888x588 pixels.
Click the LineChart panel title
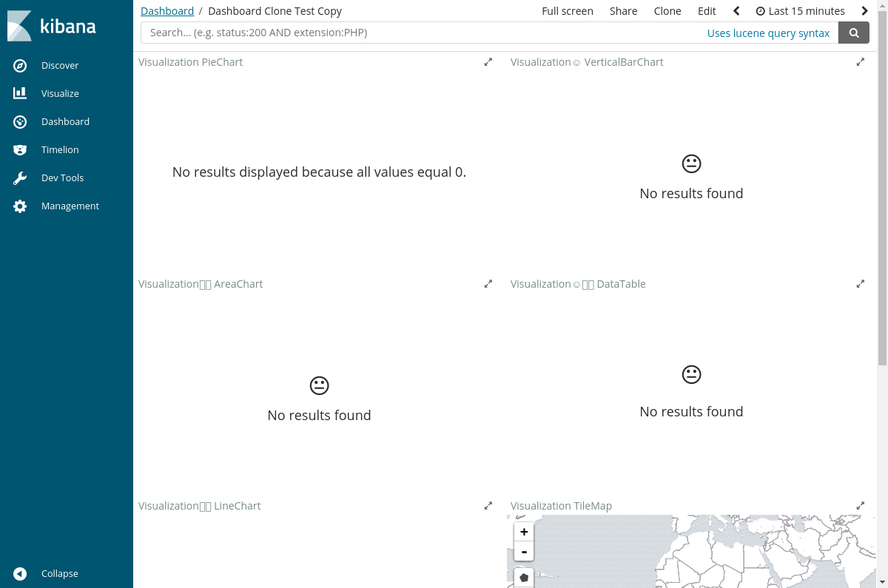[x=200, y=506]
